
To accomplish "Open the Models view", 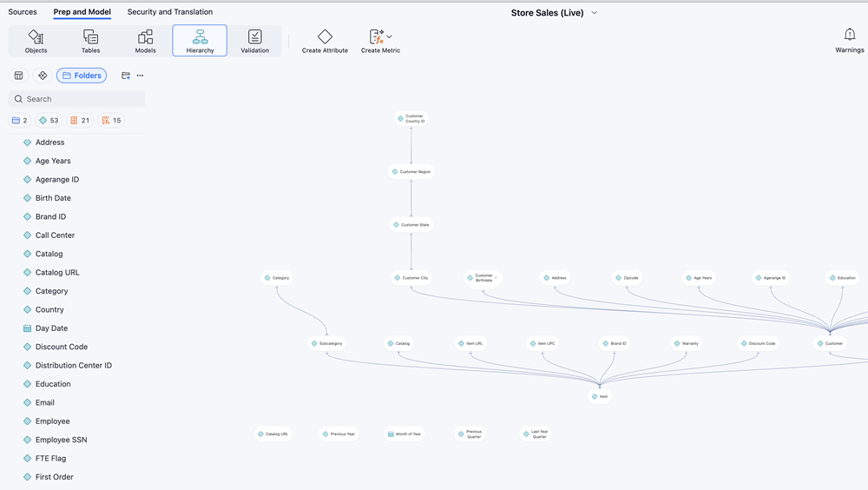I will pyautogui.click(x=145, y=41).
